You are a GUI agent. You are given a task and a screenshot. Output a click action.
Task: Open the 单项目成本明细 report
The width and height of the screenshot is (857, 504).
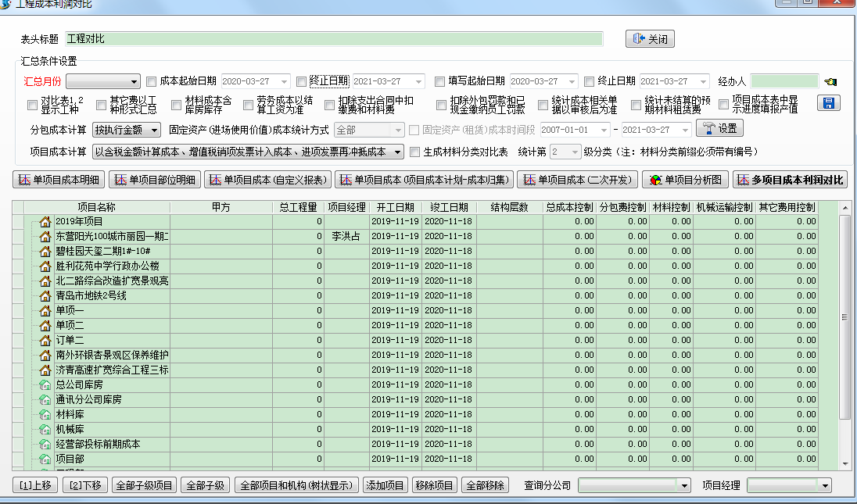[x=59, y=181]
